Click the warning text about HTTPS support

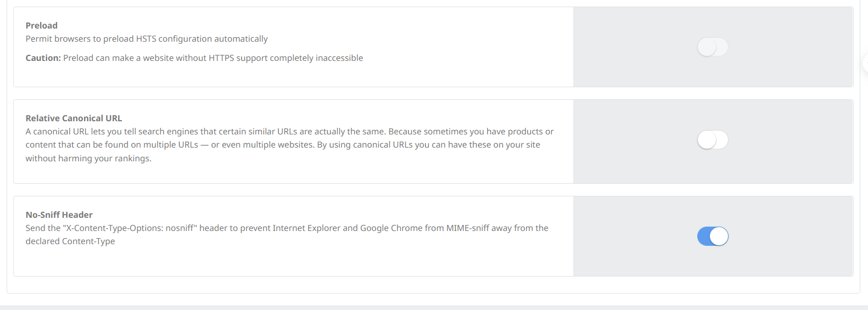tap(213, 58)
